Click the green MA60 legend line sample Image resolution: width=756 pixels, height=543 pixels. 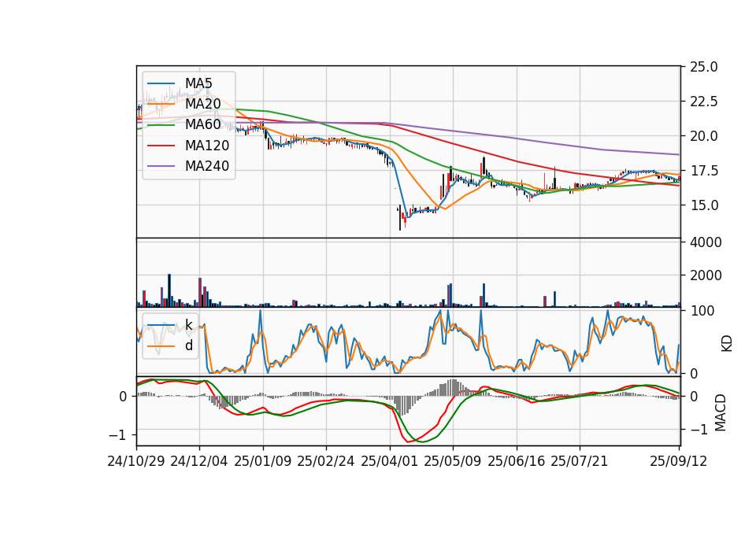pos(161,125)
